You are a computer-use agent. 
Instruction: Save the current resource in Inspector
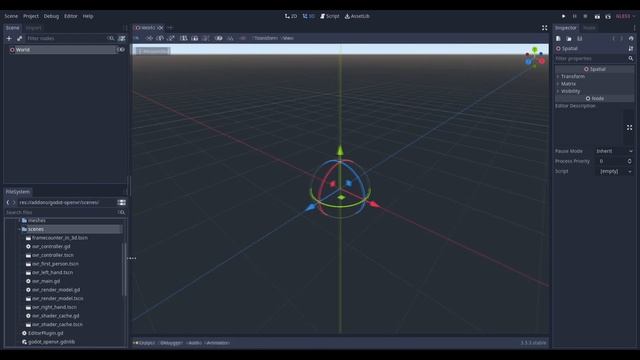(580, 38)
